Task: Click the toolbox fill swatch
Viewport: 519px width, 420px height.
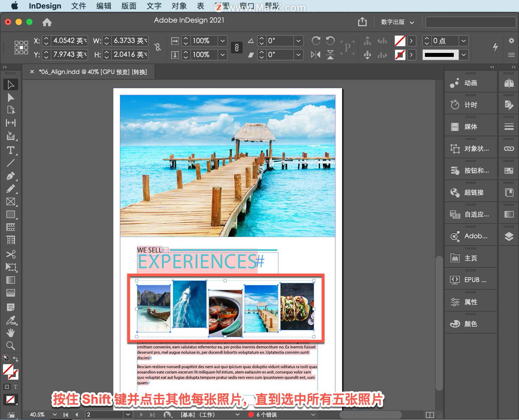Action: 8,369
